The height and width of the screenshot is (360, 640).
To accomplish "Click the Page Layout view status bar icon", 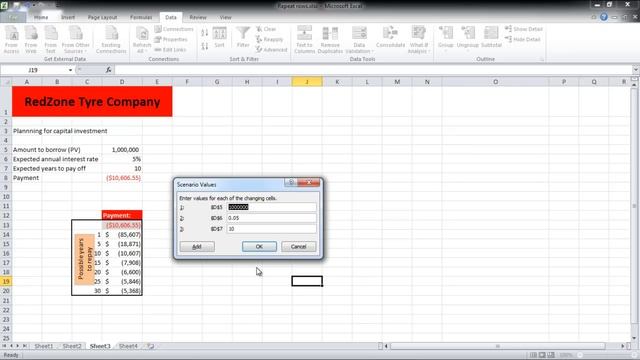I will point(542,355).
